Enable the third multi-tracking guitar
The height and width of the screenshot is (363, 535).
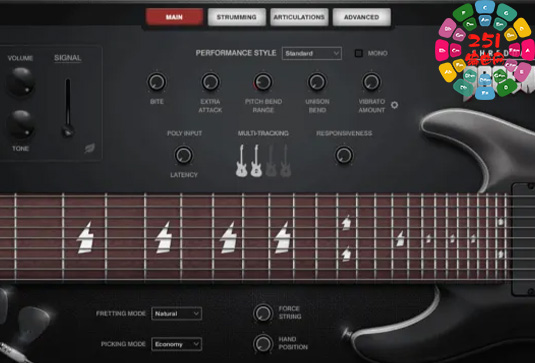pyautogui.click(x=271, y=161)
